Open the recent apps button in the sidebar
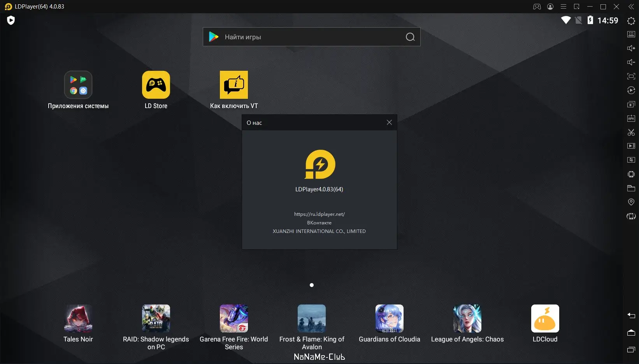 [x=631, y=350]
